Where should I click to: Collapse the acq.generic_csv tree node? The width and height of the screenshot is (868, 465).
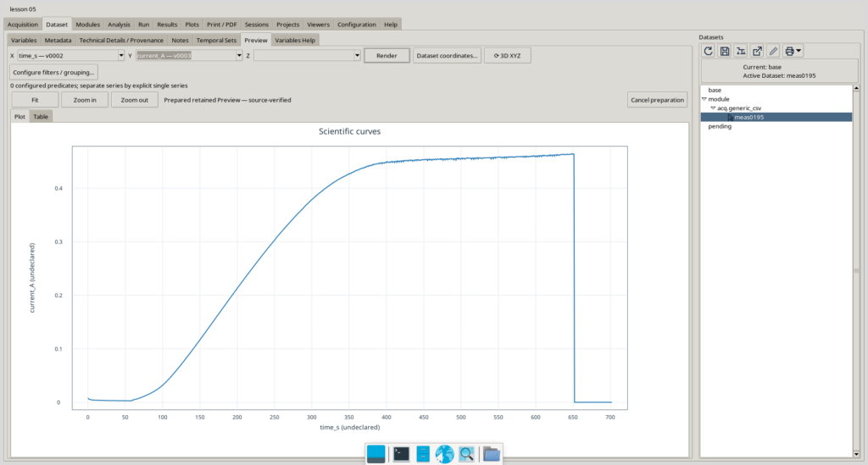coord(713,108)
